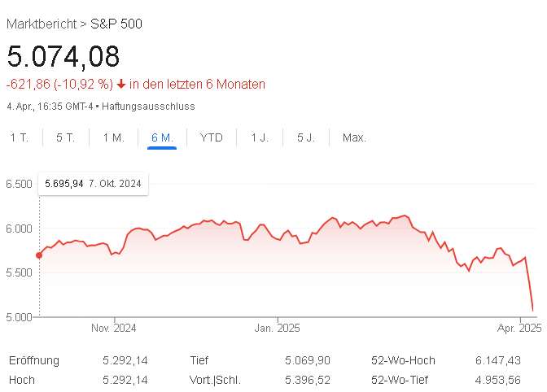
Task: Click the S&P 500 breadcrumb title
Action: (x=116, y=24)
